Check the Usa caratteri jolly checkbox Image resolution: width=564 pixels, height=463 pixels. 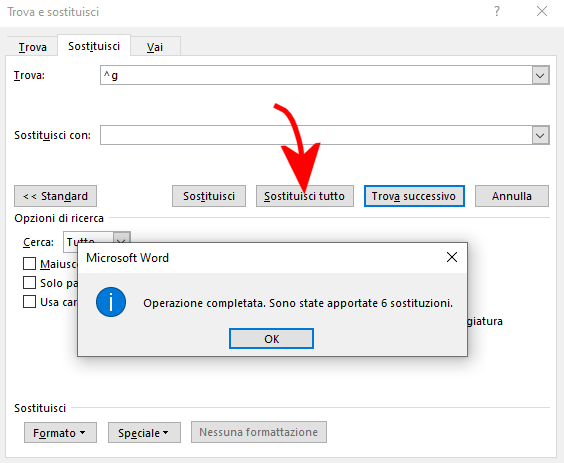pos(29,301)
